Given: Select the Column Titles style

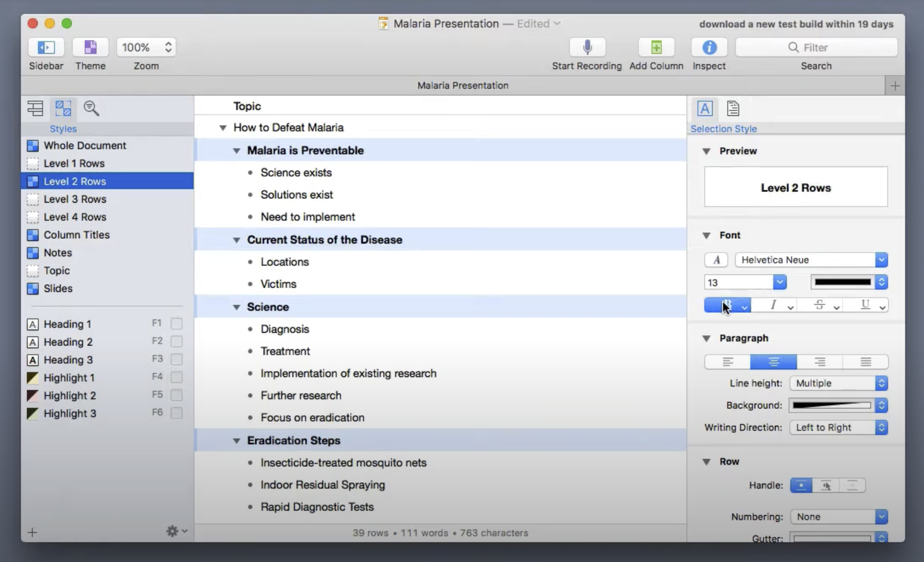Looking at the screenshot, I should 107,234.
